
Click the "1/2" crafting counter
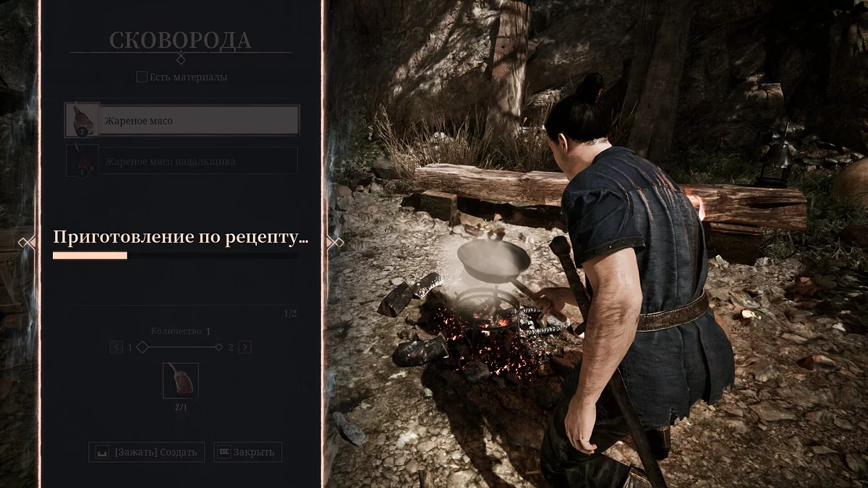click(289, 314)
